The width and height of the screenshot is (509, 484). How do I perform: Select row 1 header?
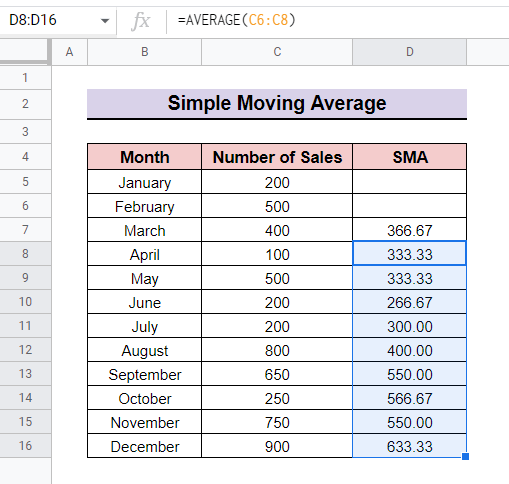[x=25, y=78]
